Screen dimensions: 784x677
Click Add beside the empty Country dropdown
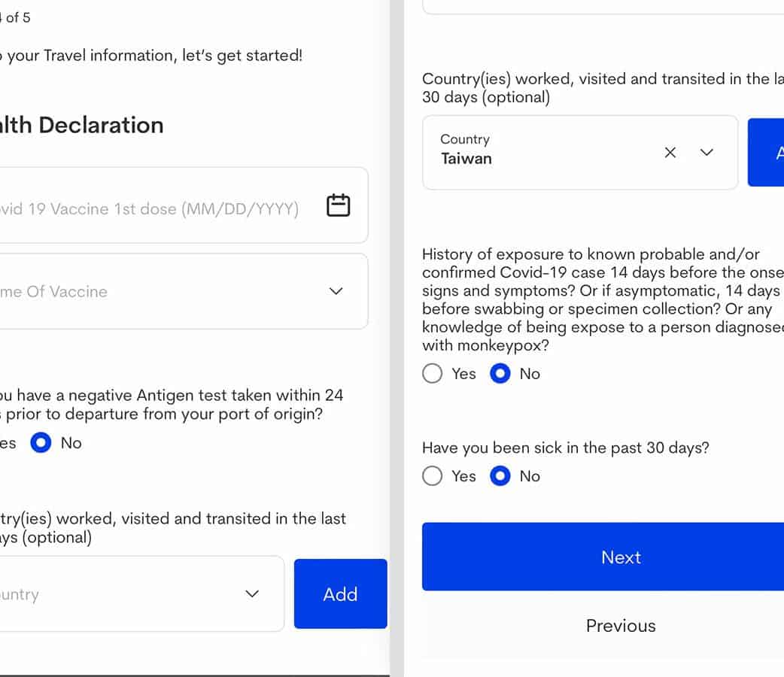pos(340,594)
